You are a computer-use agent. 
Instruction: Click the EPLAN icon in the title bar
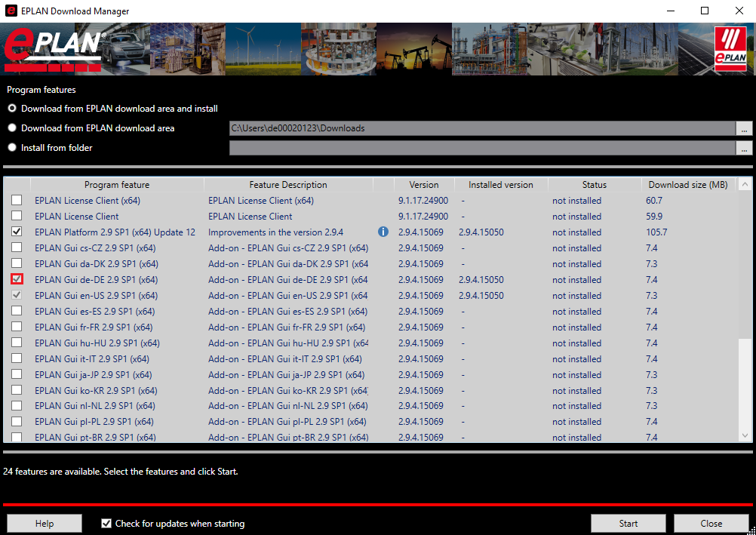pos(10,11)
